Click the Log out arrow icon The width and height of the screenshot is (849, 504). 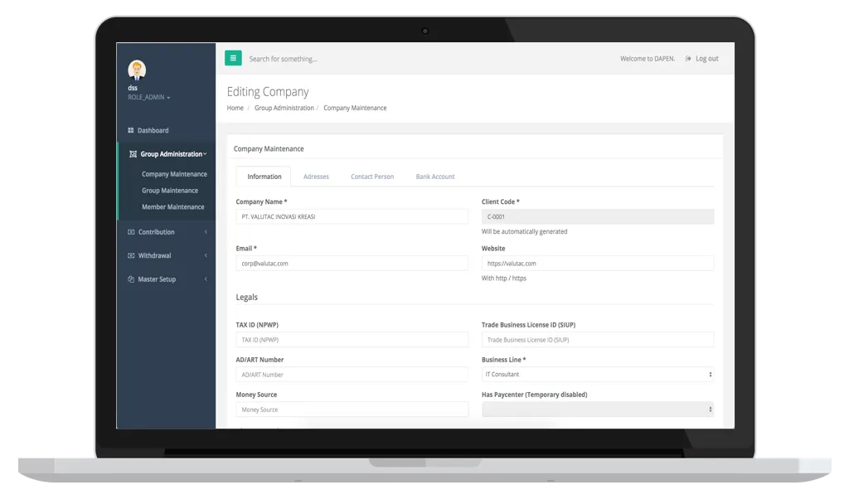coord(688,59)
